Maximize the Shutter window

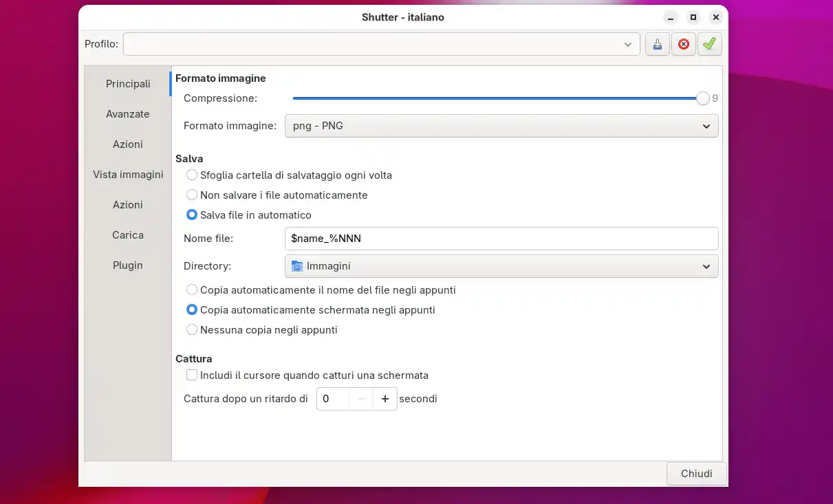point(693,17)
